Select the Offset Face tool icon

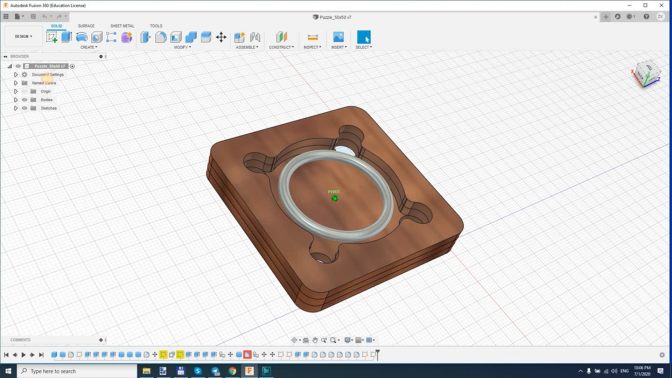point(206,37)
